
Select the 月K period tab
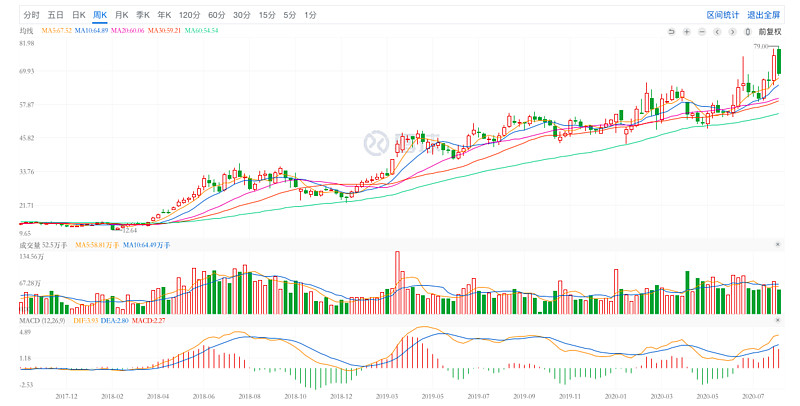pos(121,15)
